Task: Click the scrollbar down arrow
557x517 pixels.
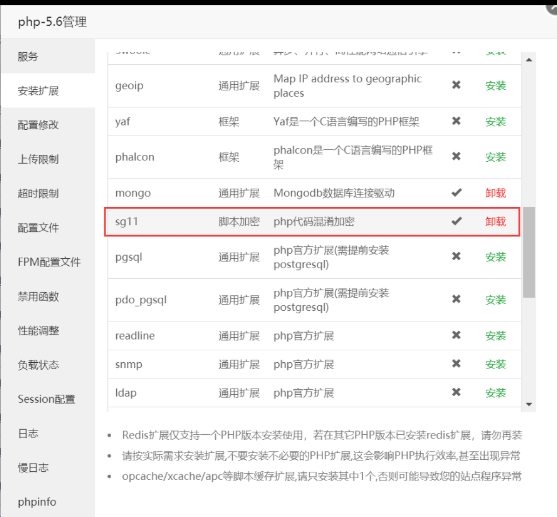Action: (529, 404)
